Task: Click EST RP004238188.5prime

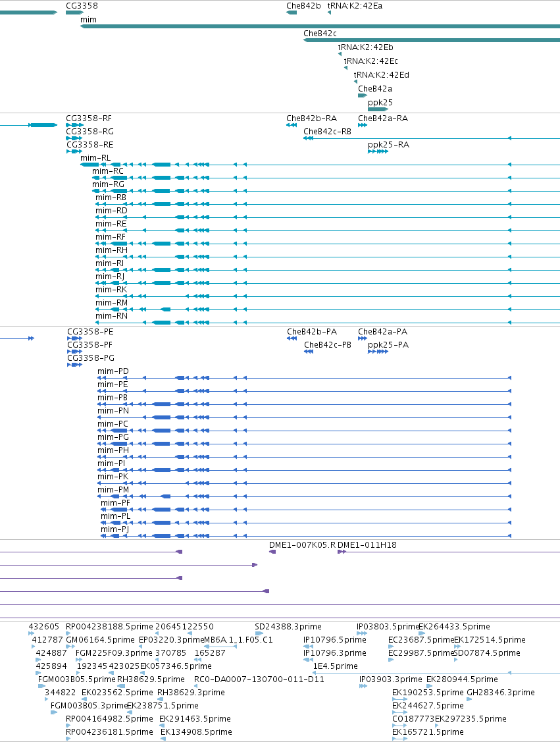Action: (109, 627)
